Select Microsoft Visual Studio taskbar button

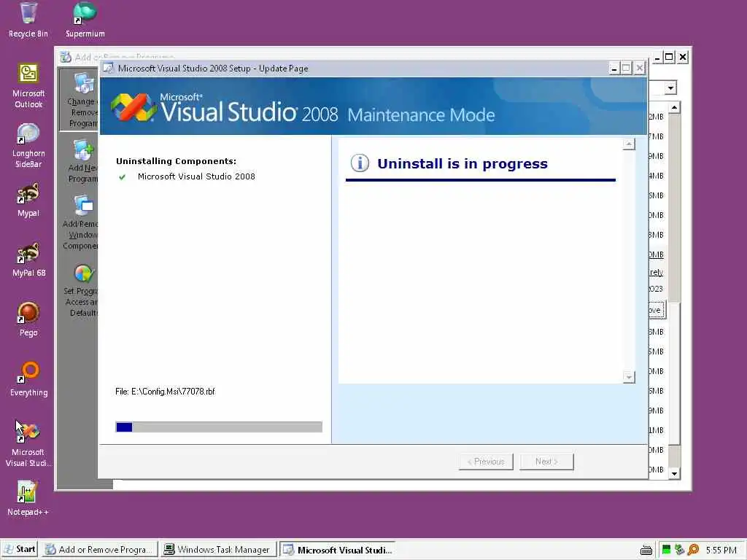pyautogui.click(x=337, y=550)
